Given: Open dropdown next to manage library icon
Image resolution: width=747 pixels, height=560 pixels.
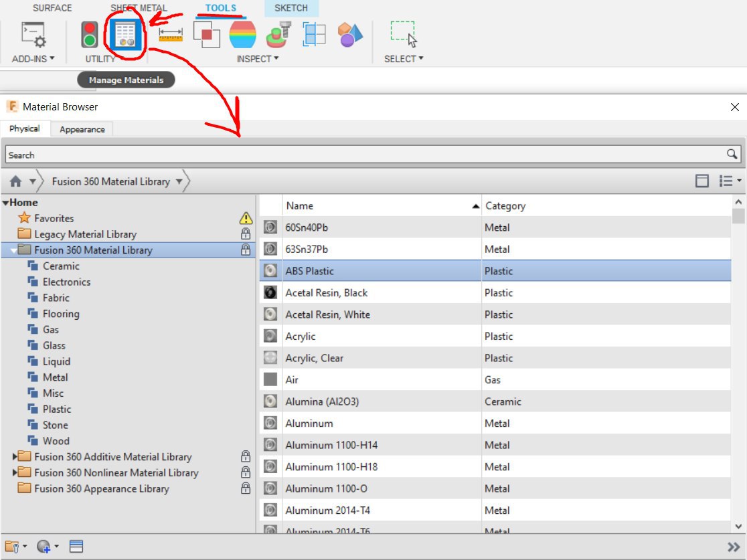Looking at the screenshot, I should tap(25, 547).
